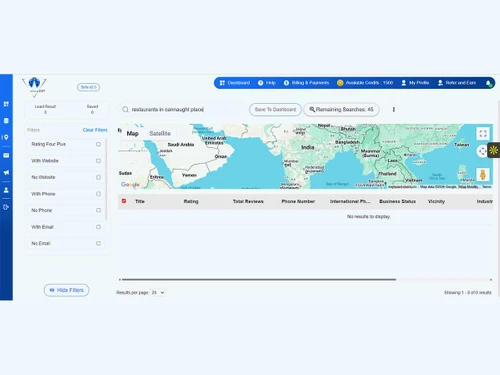The image size is (500, 375).
Task: Click the gold coin Available Credits icon
Action: click(340, 83)
